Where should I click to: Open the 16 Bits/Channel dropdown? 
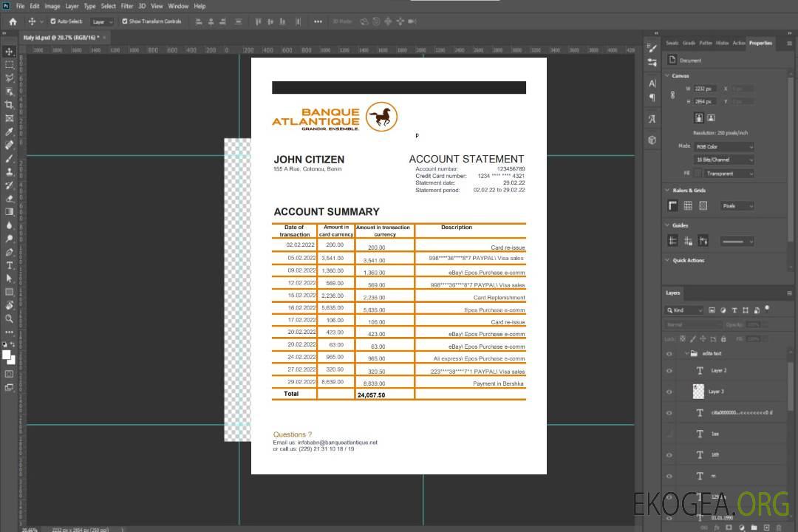click(723, 160)
